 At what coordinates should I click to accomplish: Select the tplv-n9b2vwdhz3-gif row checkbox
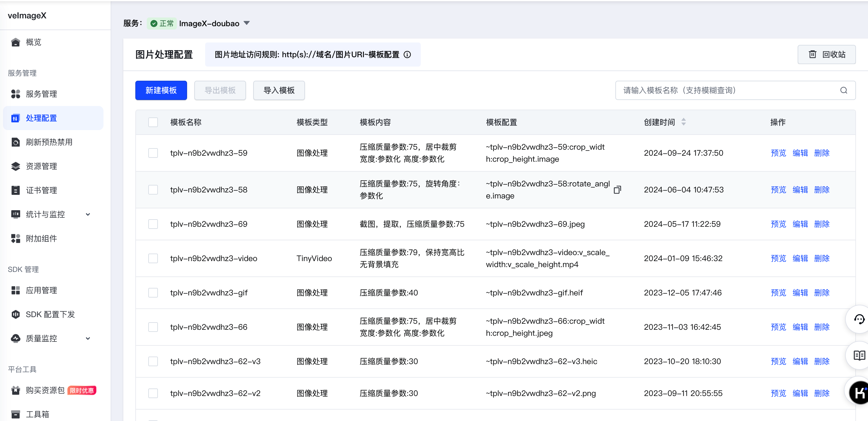tap(153, 292)
